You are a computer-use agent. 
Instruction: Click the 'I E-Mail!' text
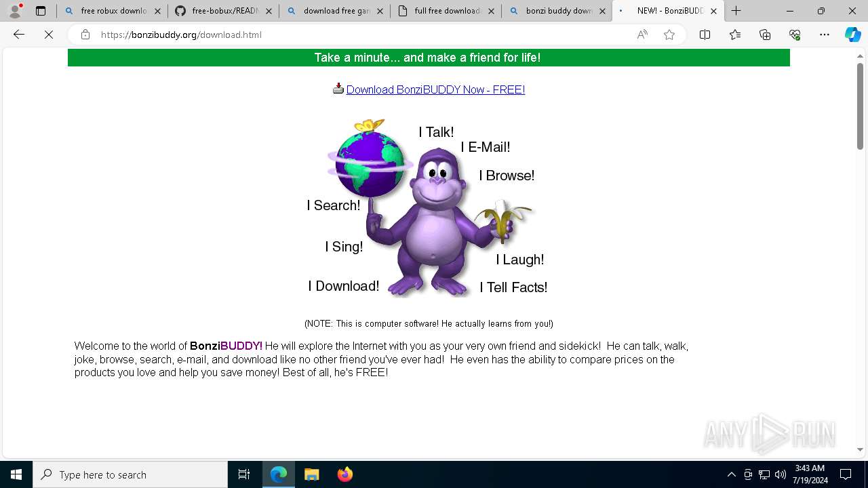click(486, 147)
